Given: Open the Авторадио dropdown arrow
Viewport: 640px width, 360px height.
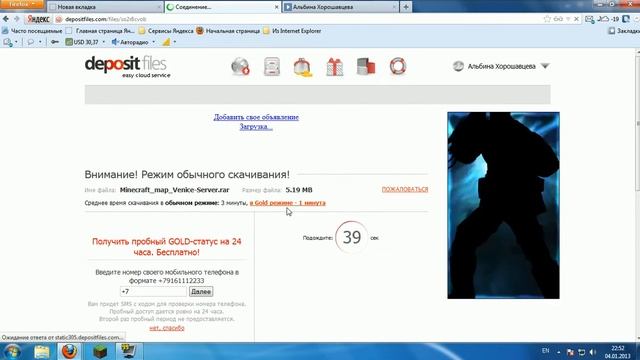Looking at the screenshot, I should pos(154,42).
